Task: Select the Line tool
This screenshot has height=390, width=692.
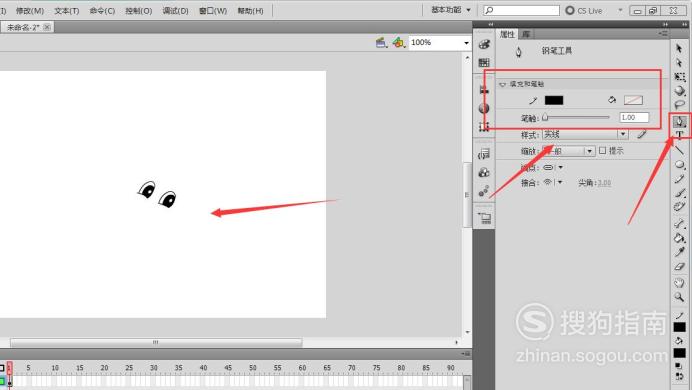Action: pyautogui.click(x=680, y=150)
